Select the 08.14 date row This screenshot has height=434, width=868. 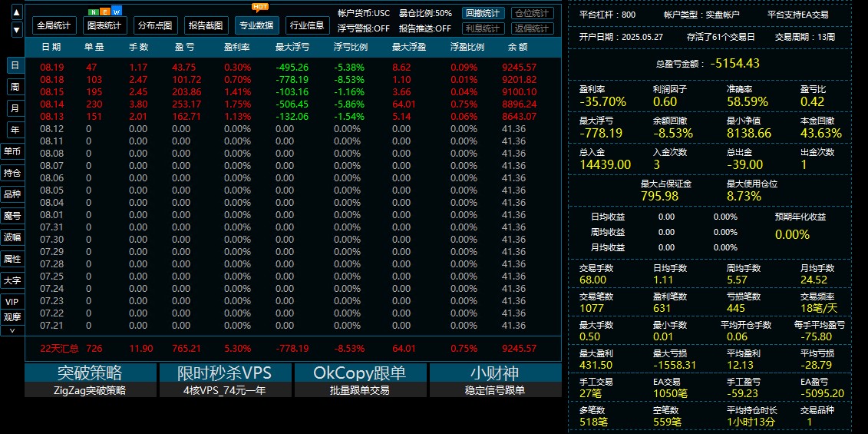click(292, 104)
